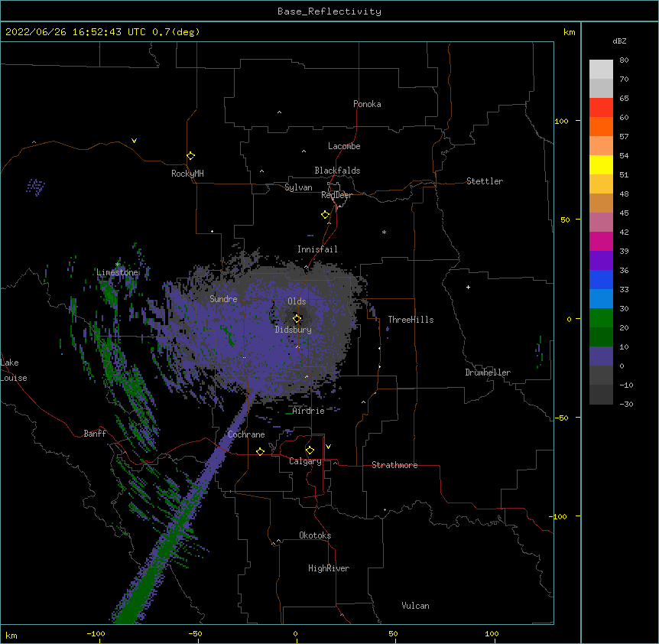The image size is (659, 644).
Task: Click the Calgary label
Action: (305, 461)
